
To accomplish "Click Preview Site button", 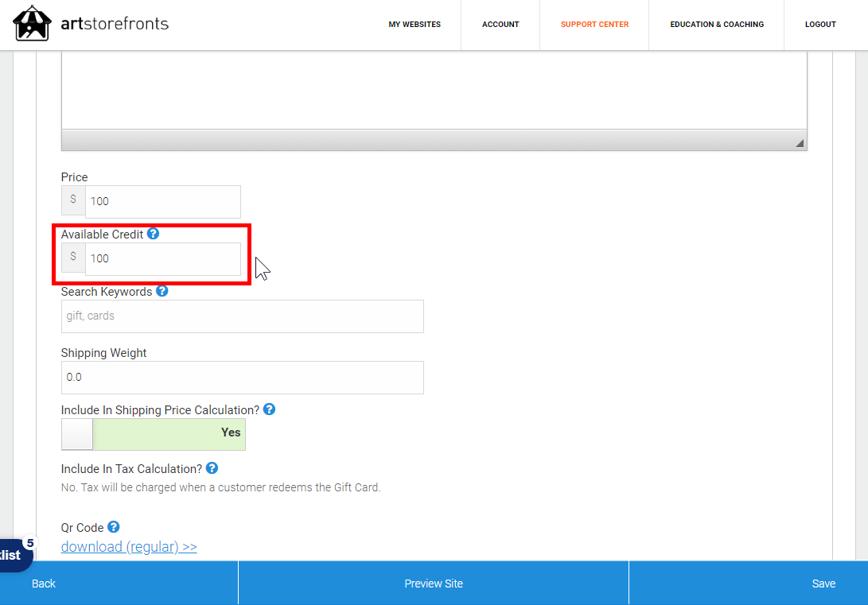I will click(x=434, y=584).
